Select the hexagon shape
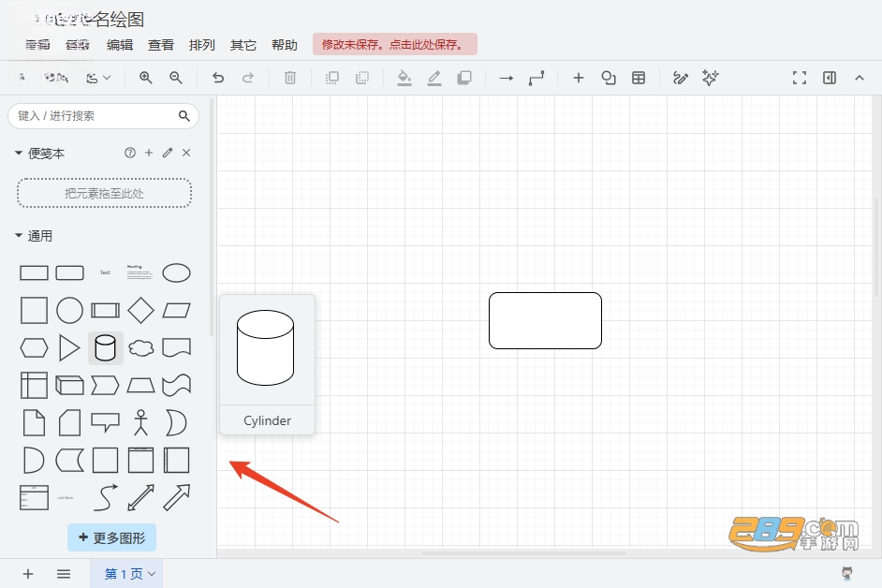Viewport: 882px width, 588px height. pos(34,347)
